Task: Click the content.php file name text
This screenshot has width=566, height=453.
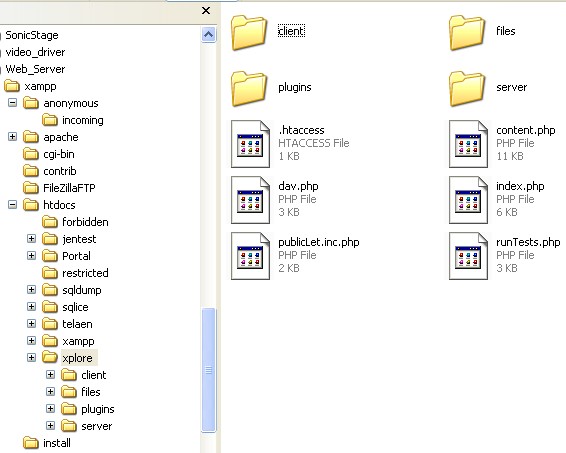Action: 526,130
